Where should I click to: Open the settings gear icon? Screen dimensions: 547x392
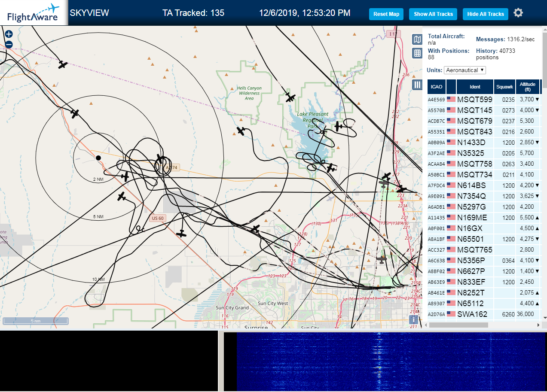tap(518, 13)
